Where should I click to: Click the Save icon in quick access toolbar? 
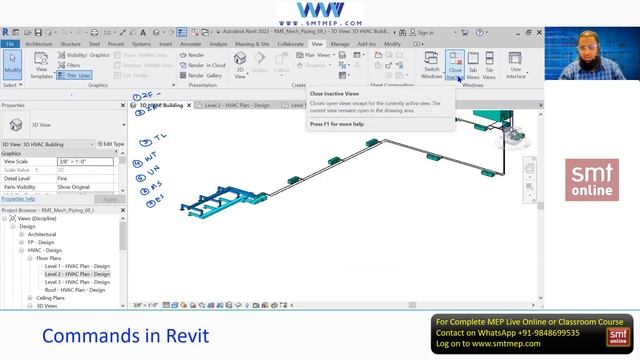pos(38,33)
